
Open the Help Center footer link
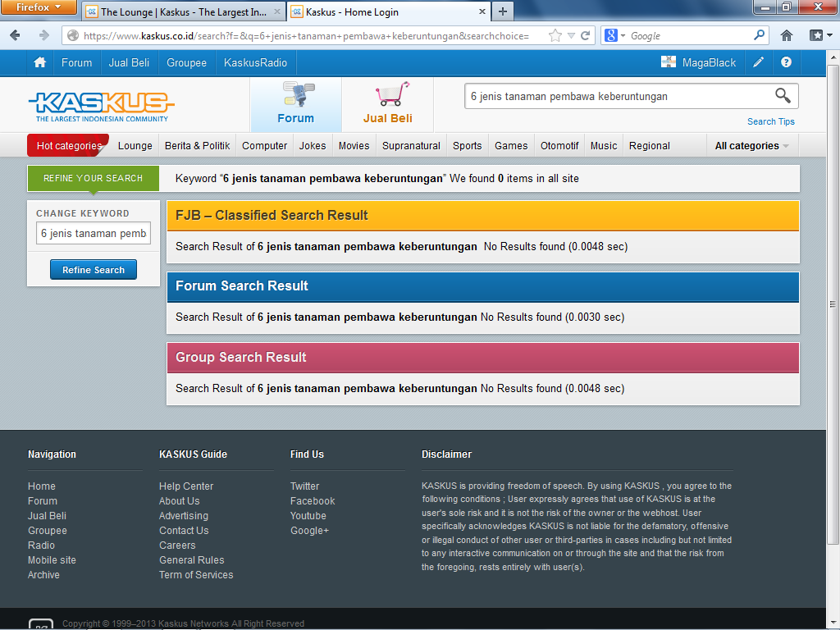pos(186,486)
